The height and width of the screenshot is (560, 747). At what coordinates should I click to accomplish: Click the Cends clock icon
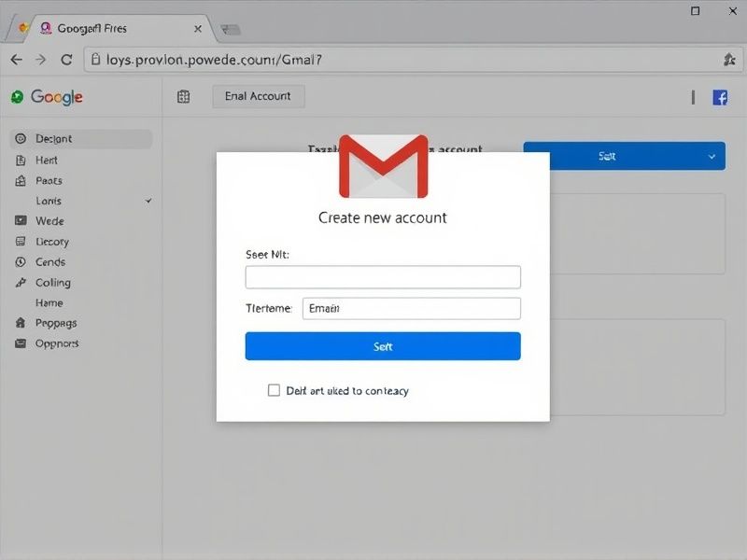click(21, 261)
